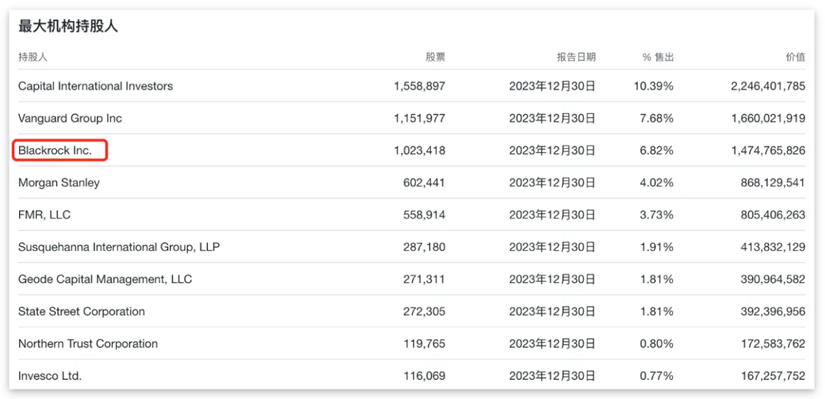Click the 0.80% percentage cell

657,344
